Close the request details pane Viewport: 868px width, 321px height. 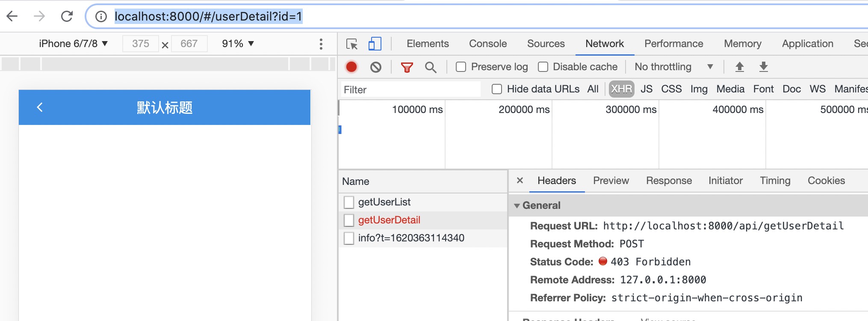(x=520, y=181)
